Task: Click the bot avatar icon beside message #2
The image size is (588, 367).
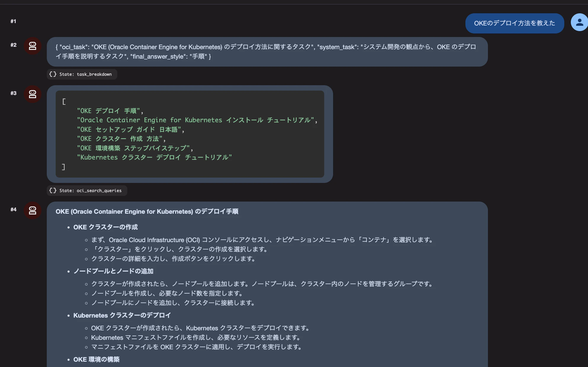Action: pos(33,46)
